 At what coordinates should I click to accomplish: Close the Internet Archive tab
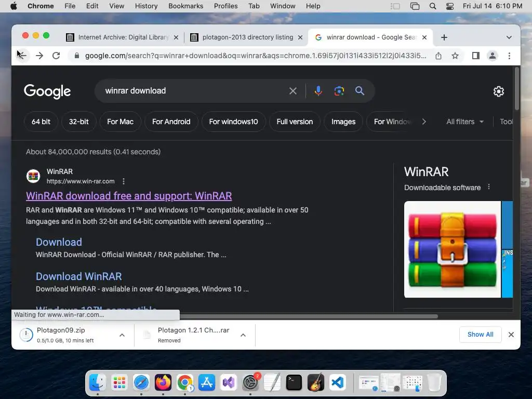(176, 37)
